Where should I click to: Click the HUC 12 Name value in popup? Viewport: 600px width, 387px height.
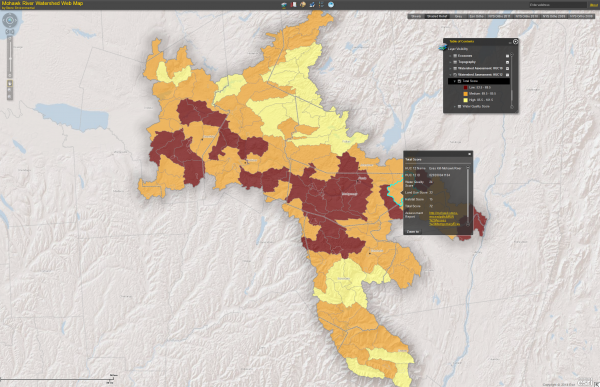(445, 168)
